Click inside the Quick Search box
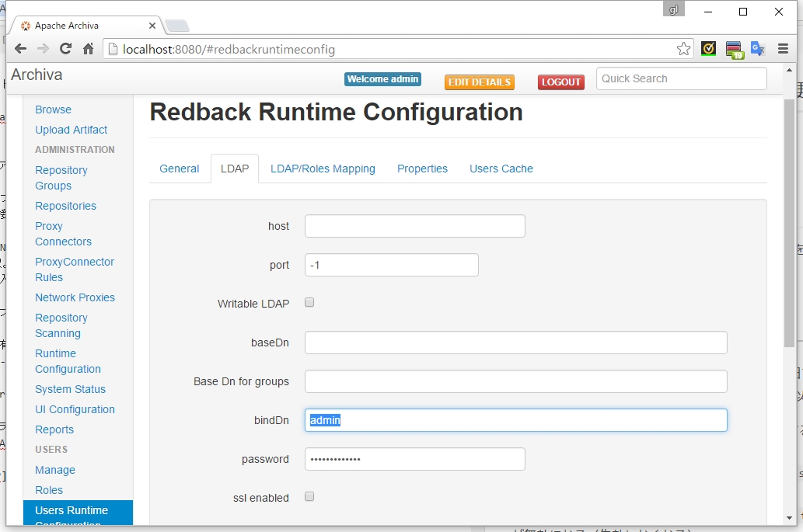 [680, 78]
